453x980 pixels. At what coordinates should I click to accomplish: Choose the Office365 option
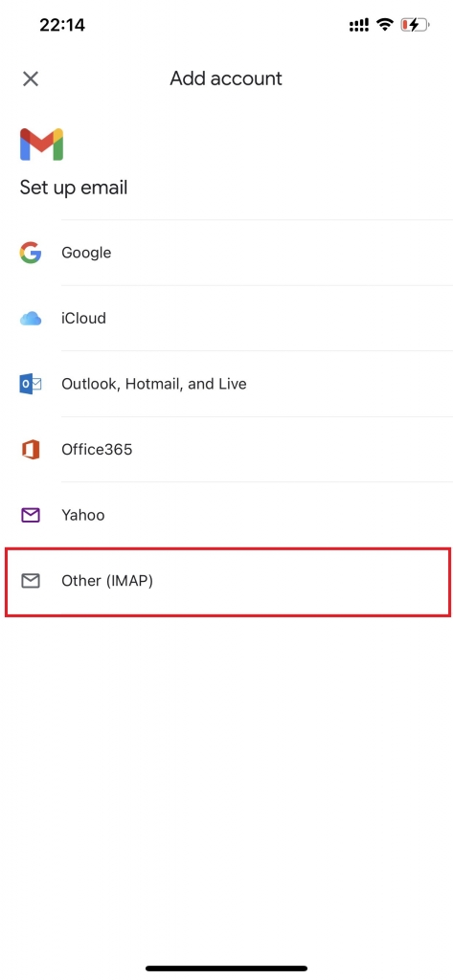pos(226,450)
